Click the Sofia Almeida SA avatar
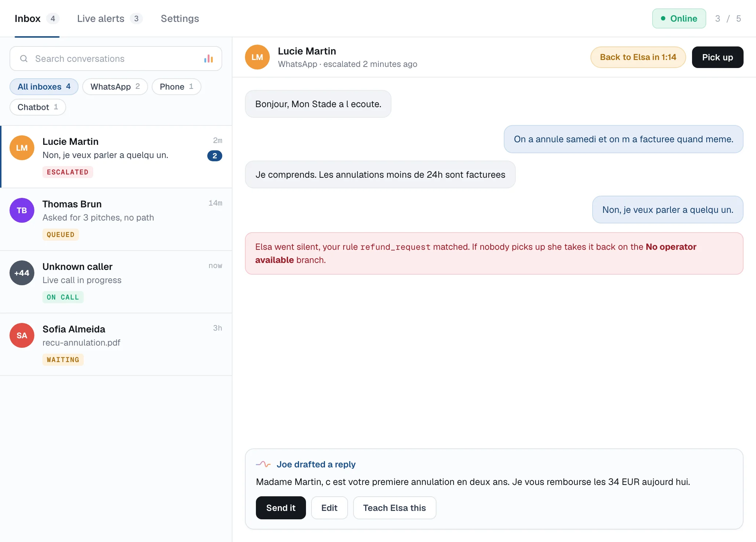The image size is (756, 542). coord(22,335)
